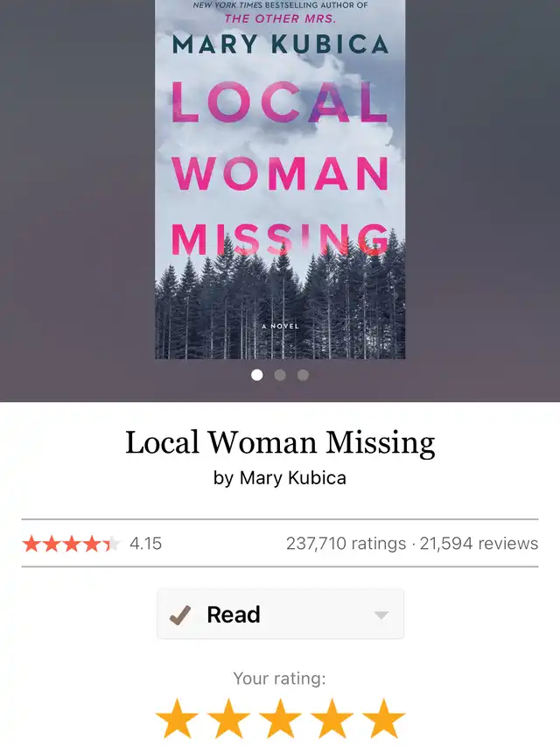Tap the Local Woman Missing cover image
The width and height of the screenshot is (560, 747).
(280, 180)
